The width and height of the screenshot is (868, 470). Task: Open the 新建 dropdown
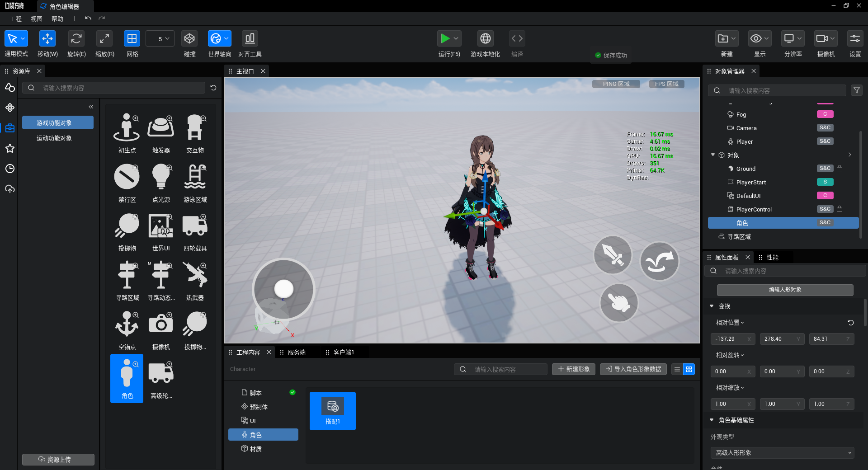pos(727,39)
